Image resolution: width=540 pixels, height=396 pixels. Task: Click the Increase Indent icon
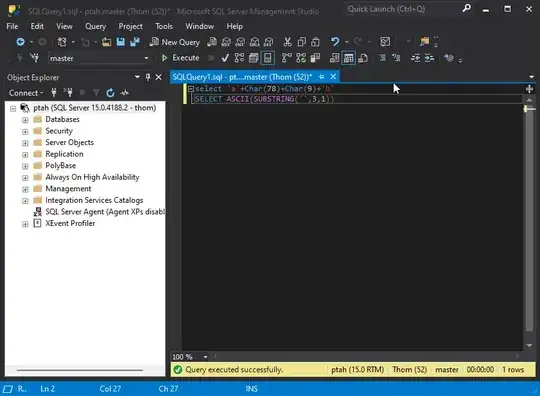(x=429, y=58)
